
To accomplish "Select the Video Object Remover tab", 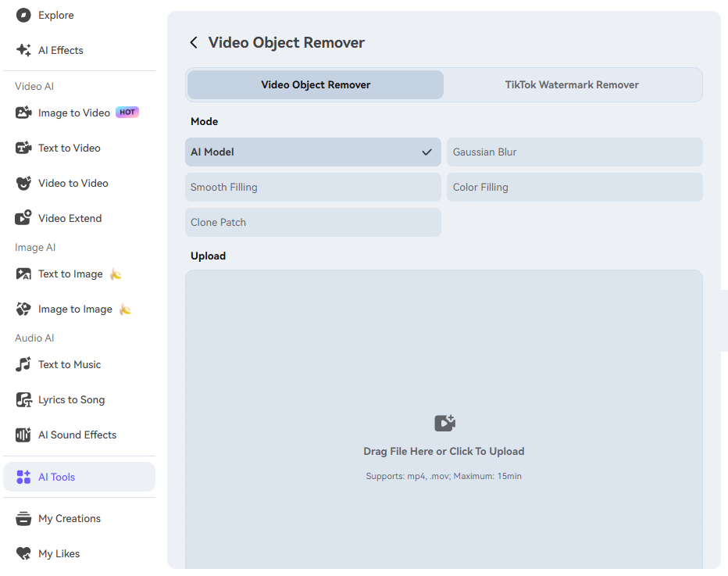I will [x=316, y=85].
